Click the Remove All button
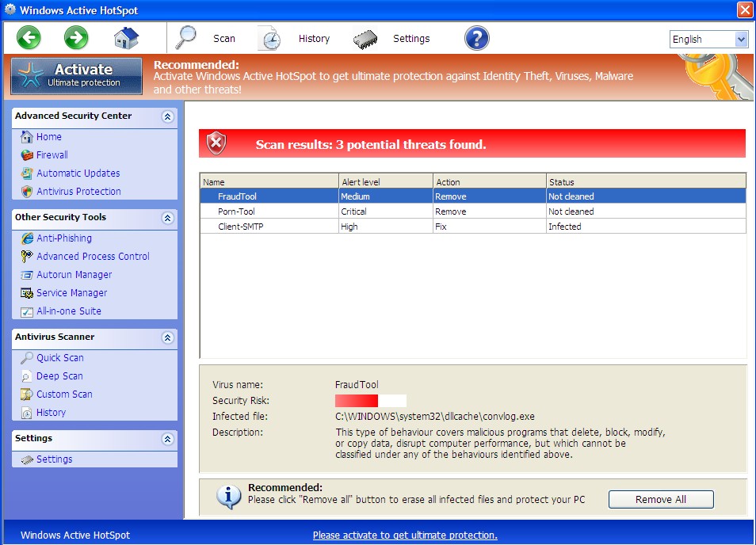This screenshot has width=756, height=545. 661,499
